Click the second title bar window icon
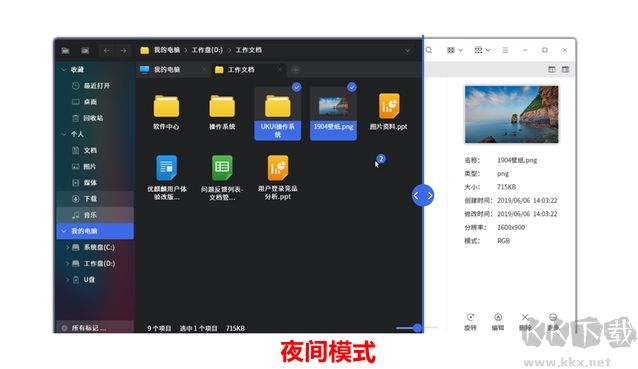 pos(85,50)
